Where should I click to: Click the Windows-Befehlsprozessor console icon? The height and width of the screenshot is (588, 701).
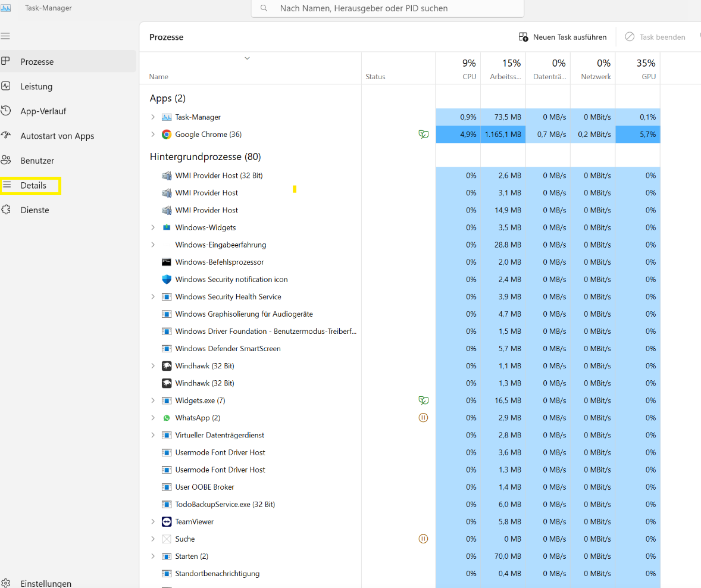point(166,262)
